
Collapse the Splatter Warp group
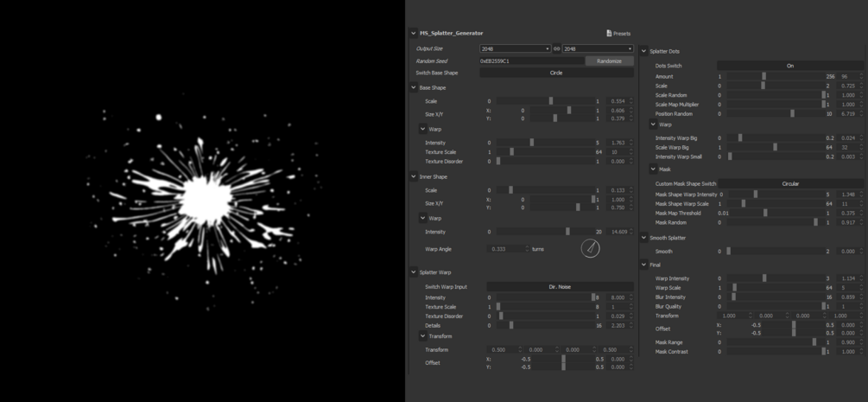pyautogui.click(x=414, y=272)
